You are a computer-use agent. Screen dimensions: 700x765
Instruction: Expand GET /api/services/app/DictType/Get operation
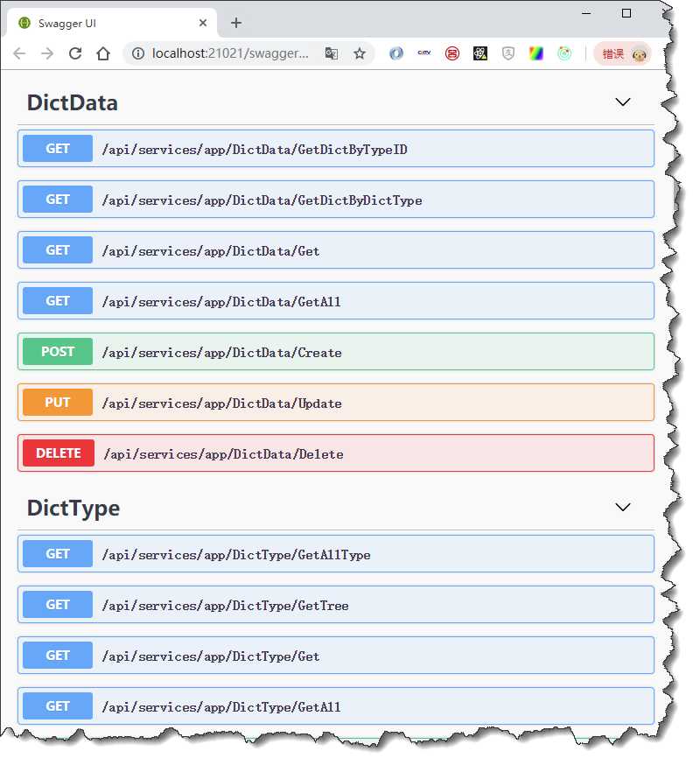(x=336, y=656)
